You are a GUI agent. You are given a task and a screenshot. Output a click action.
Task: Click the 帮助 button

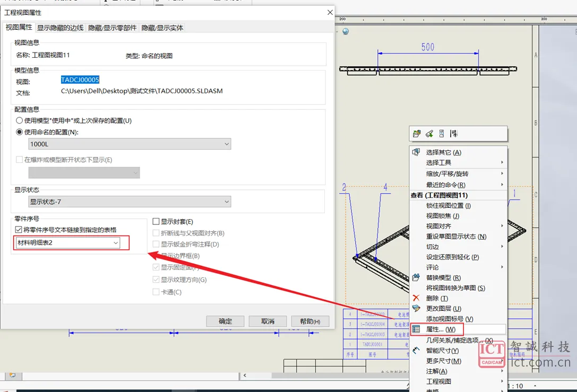tap(310, 321)
